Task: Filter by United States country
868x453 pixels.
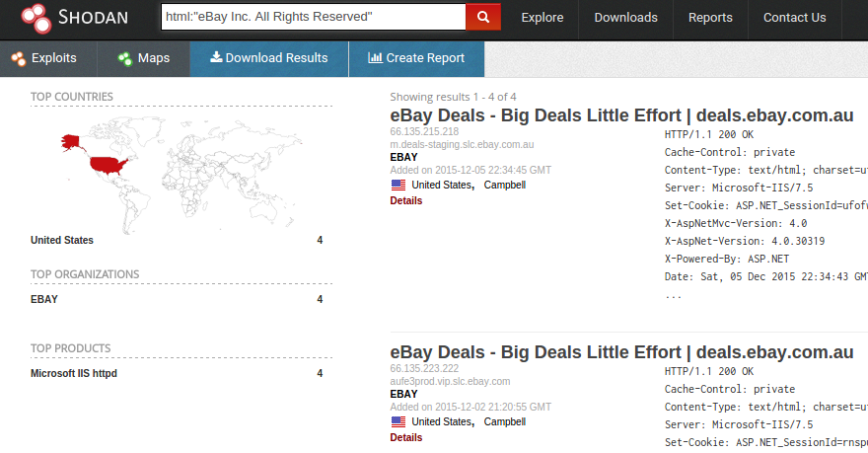Action: 61,241
